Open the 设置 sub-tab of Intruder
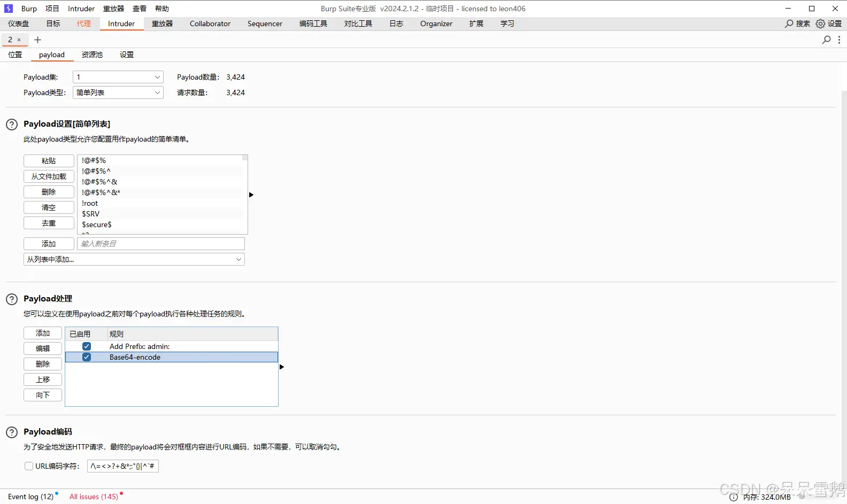Viewport: 847px width, 504px height. 127,55
